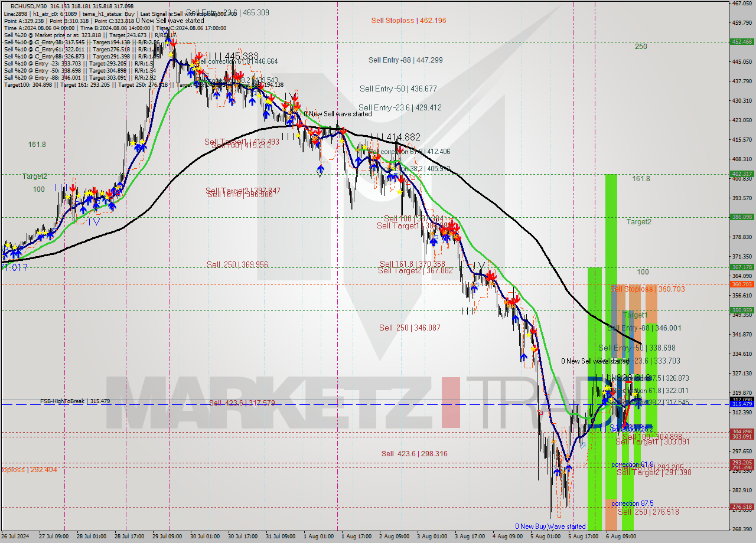Click the green 'Target1' level label
The width and height of the screenshot is (756, 543).
(636, 315)
